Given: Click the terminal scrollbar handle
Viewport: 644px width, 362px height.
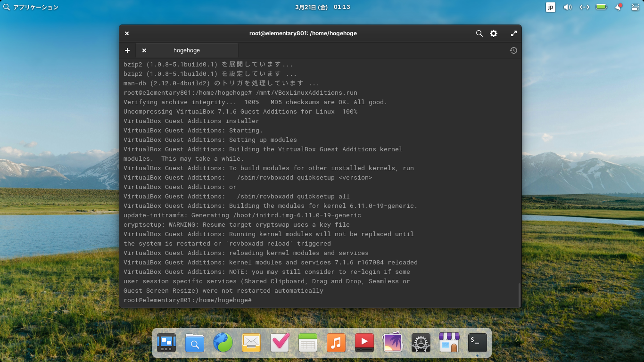Looking at the screenshot, I should pyautogui.click(x=519, y=295).
